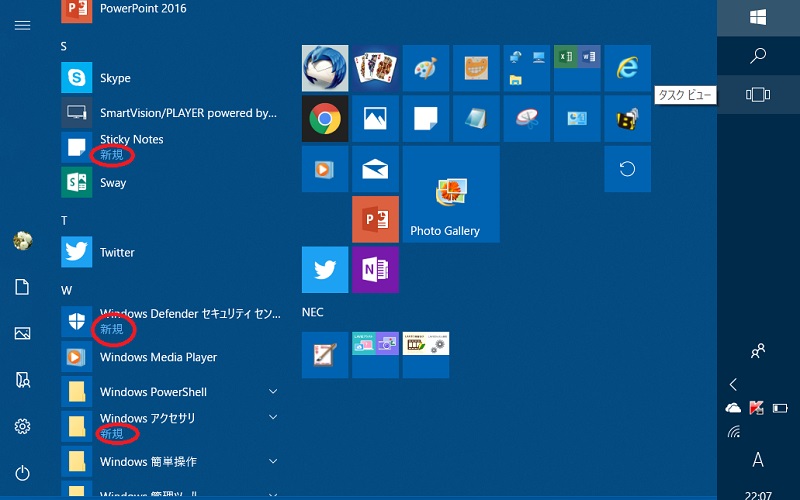800x500 pixels.
Task: Open Sway from the app list
Action: coord(171,183)
